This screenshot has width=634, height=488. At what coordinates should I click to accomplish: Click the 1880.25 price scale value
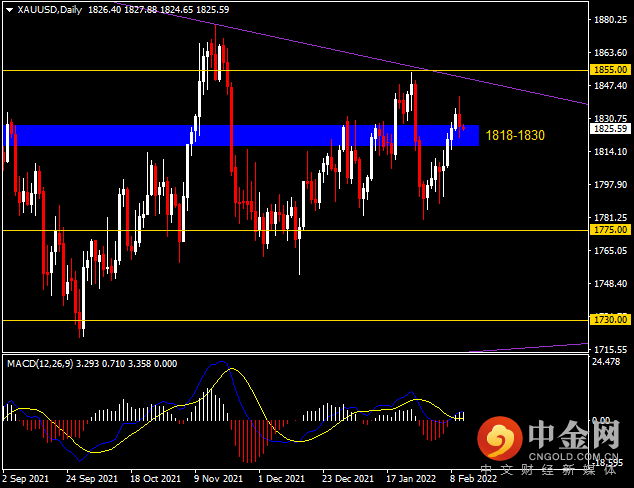tap(611, 20)
